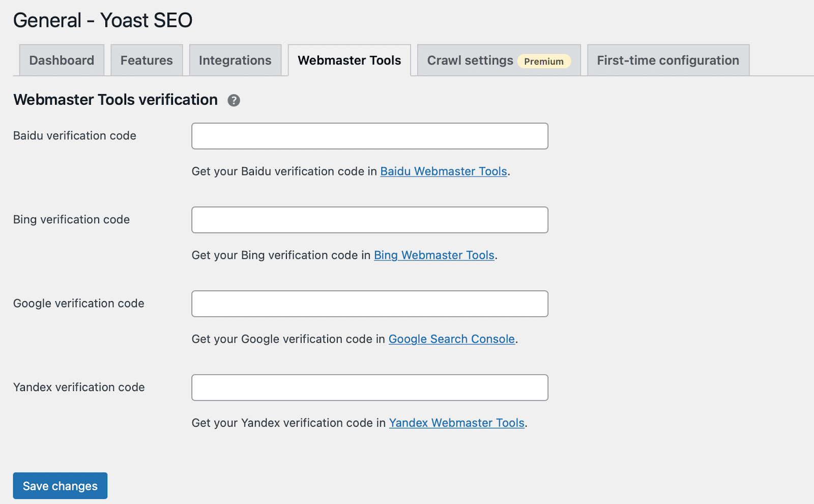Image resolution: width=814 pixels, height=504 pixels.
Task: Open the Yandex Webmaster Tools link
Action: point(456,423)
